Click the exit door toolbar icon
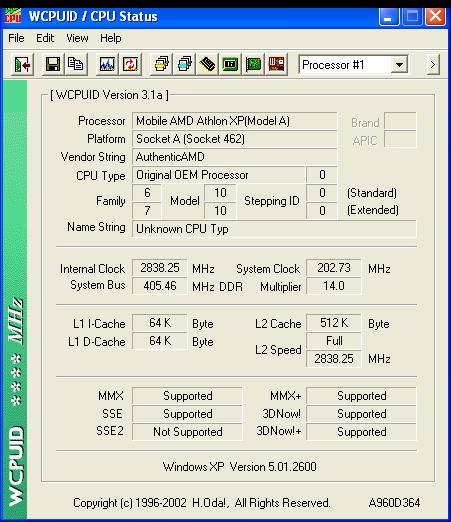 (x=22, y=64)
